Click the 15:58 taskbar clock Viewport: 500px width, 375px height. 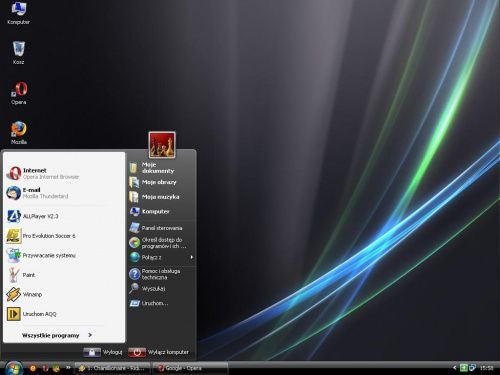[487, 368]
